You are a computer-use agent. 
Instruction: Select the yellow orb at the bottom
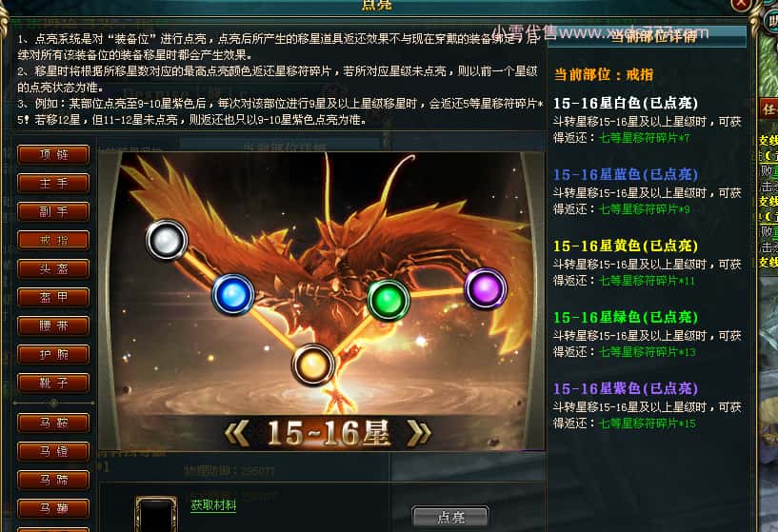coord(312,365)
